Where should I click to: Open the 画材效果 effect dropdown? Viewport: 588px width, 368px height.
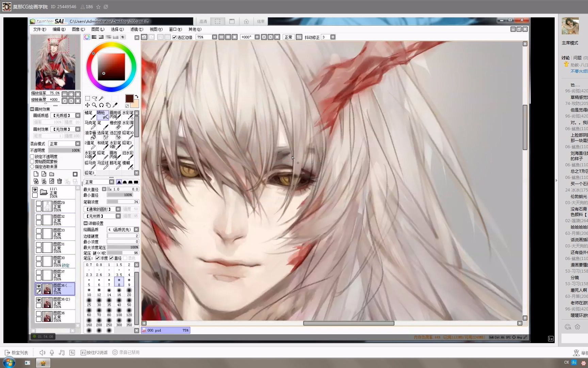78,129
